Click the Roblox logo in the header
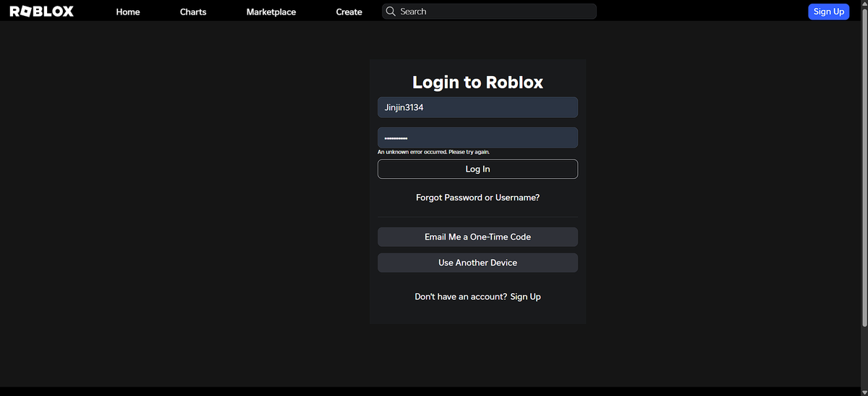Image resolution: width=868 pixels, height=396 pixels. click(41, 12)
